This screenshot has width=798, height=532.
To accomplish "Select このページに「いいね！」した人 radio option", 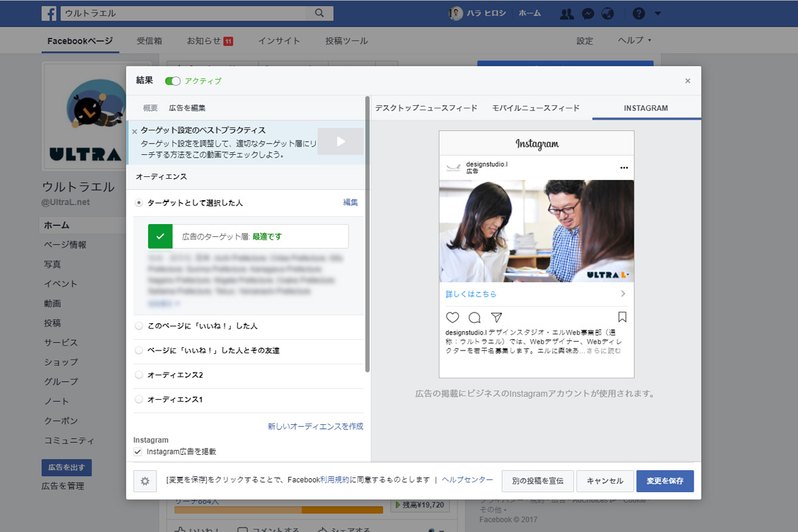I will tap(138, 326).
